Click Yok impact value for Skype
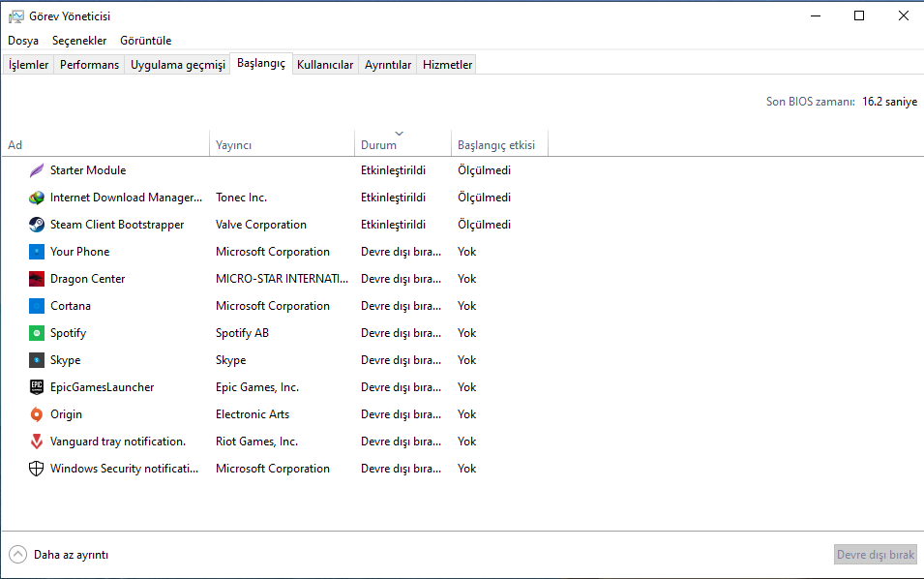The width and height of the screenshot is (924, 579). 466,360
